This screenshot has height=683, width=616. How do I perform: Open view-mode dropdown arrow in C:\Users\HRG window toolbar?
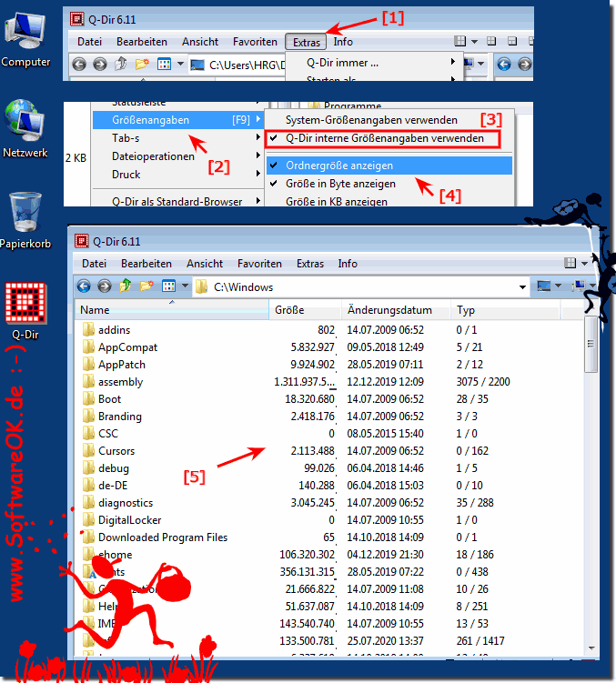[x=180, y=65]
